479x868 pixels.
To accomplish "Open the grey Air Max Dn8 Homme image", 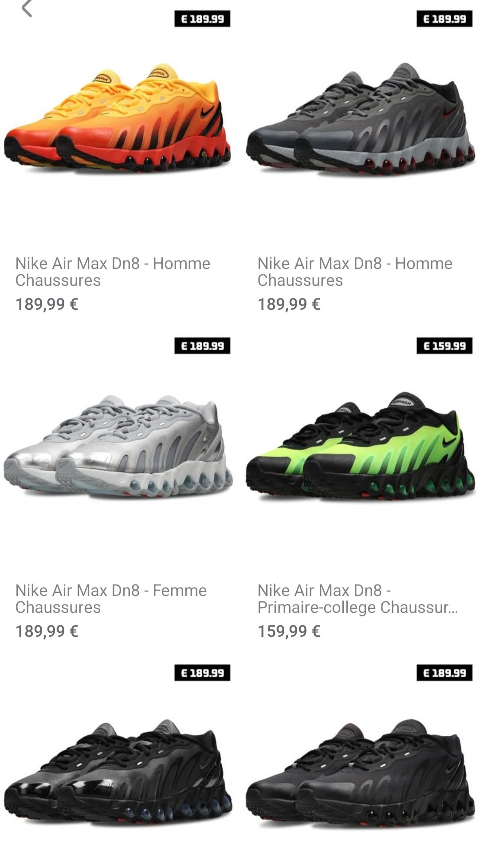I will 360,119.
